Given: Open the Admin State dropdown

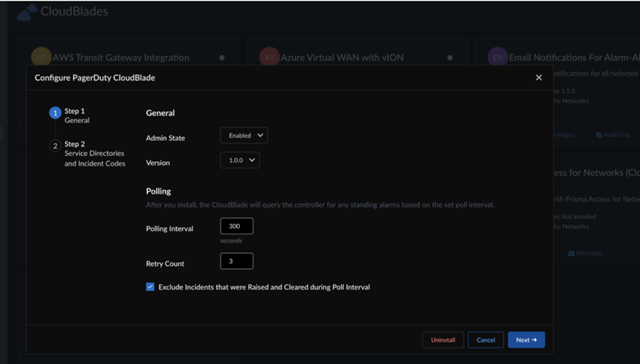Looking at the screenshot, I should [x=244, y=136].
